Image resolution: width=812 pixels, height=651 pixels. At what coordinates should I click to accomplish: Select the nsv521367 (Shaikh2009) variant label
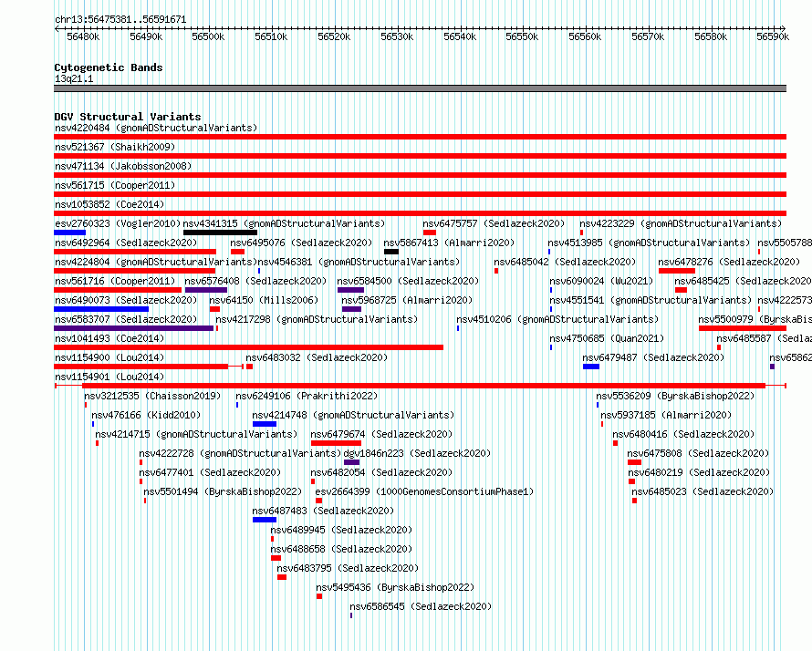pos(115,147)
